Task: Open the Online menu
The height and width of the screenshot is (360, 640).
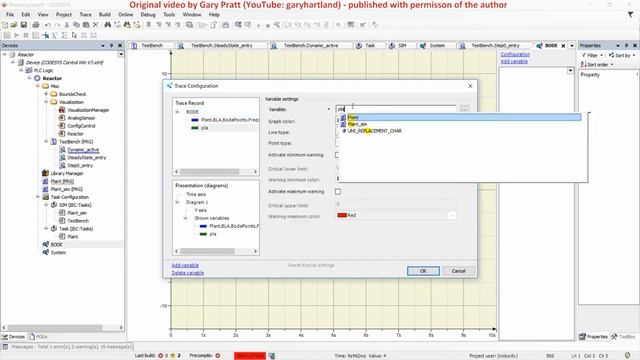Action: pos(125,14)
